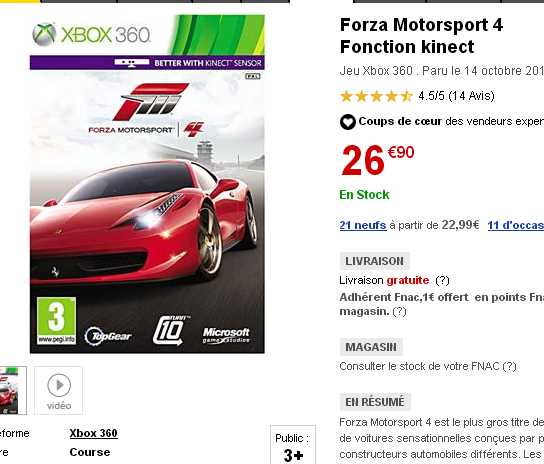Click the Course genre label

(x=90, y=452)
